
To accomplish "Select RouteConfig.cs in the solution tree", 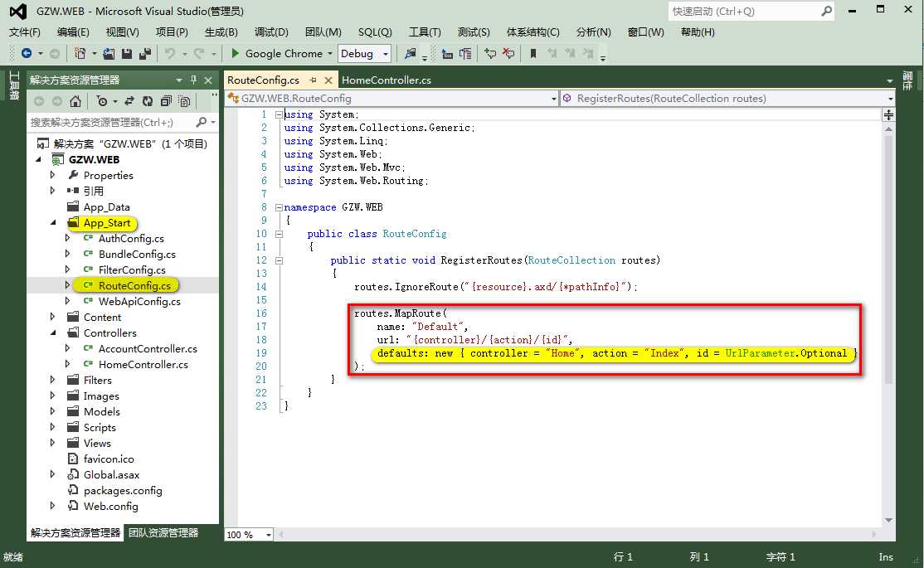I will pyautogui.click(x=134, y=285).
